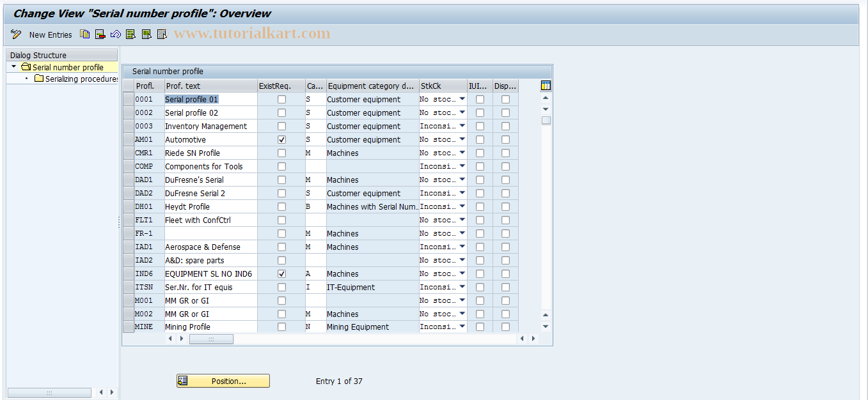Click the Serial profile 01 text field
This screenshot has height=400, width=868.
coord(210,99)
